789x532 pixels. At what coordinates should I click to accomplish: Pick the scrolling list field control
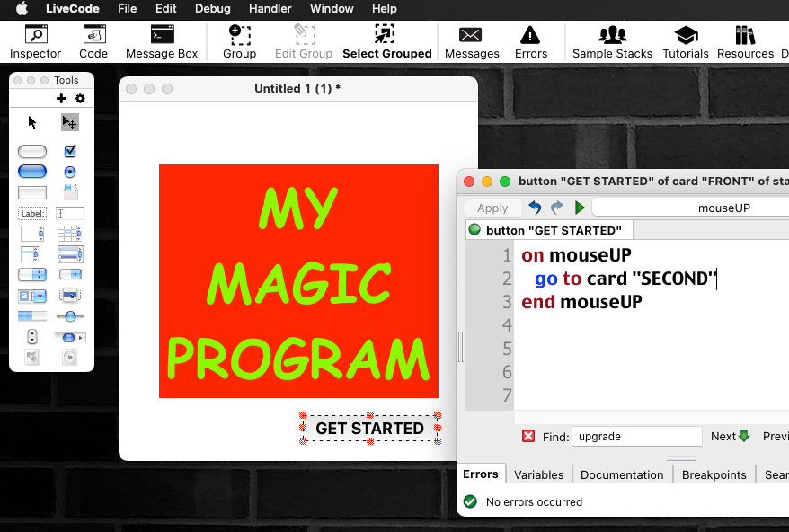click(x=29, y=254)
